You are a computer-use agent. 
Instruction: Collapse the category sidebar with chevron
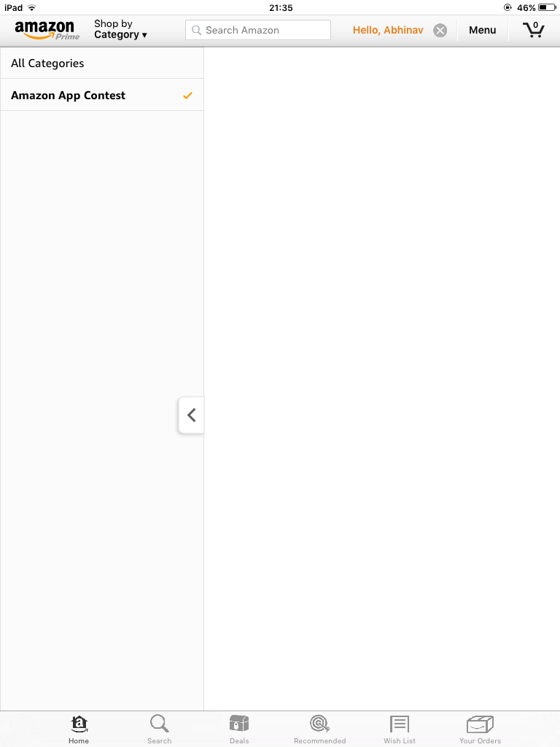click(x=192, y=415)
